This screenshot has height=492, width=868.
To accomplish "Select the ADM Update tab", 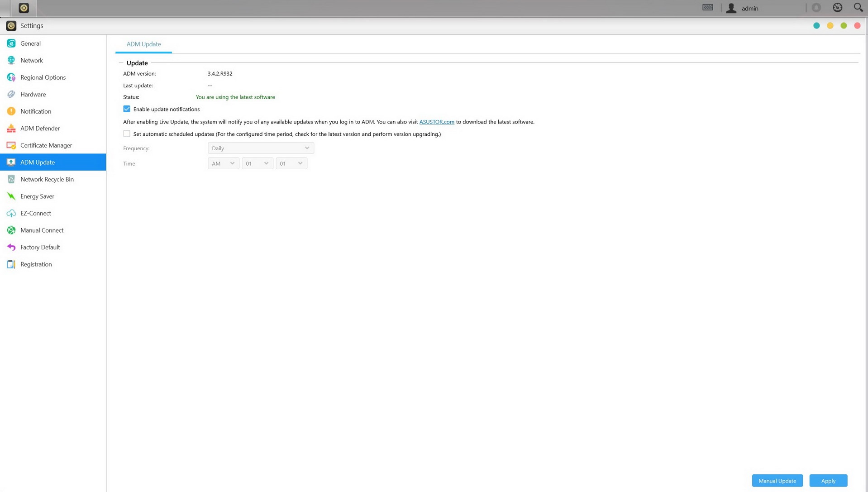I will pyautogui.click(x=143, y=44).
